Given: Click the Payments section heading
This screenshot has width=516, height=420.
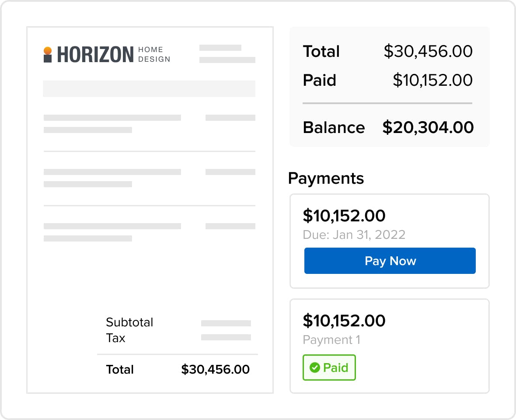Looking at the screenshot, I should [x=326, y=178].
